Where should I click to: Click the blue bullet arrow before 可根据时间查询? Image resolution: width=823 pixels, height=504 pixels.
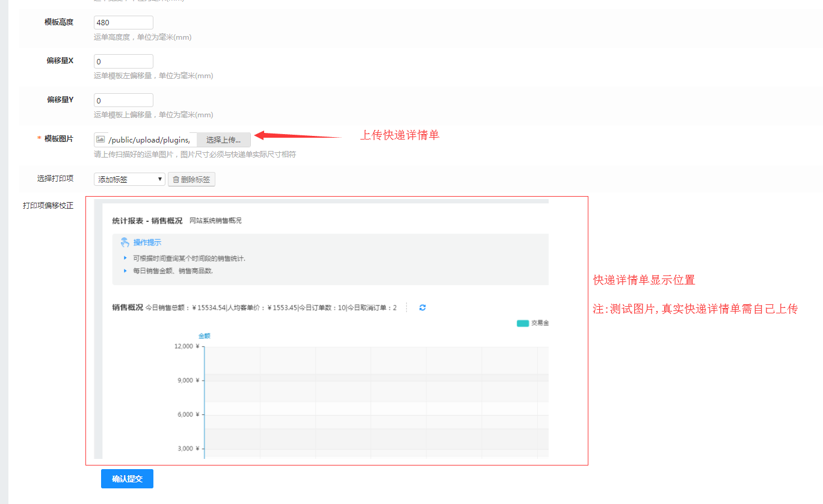[125, 258]
